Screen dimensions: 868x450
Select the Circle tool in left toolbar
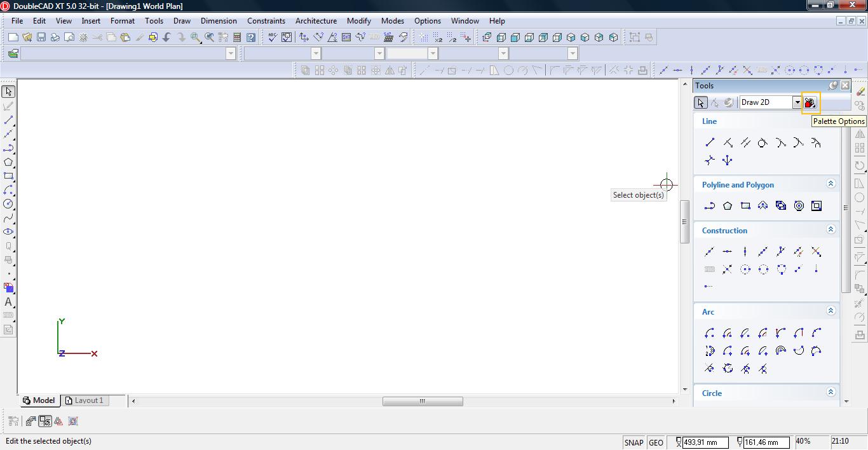point(8,204)
